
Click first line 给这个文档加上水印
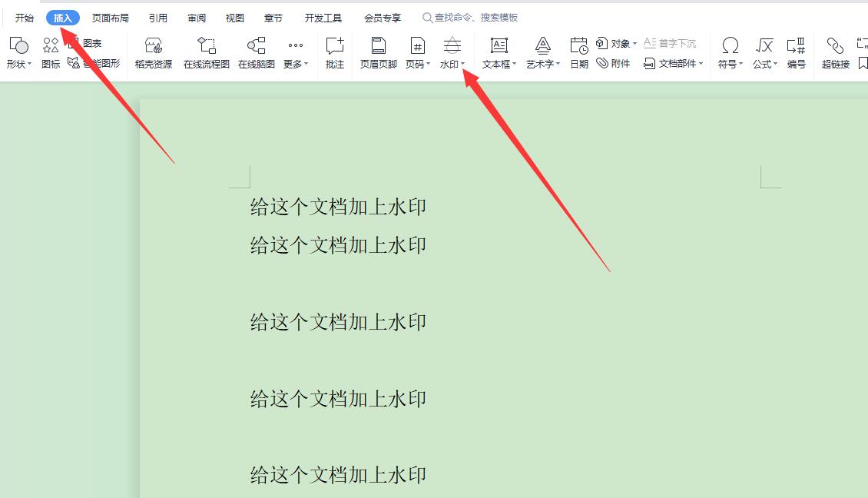click(x=338, y=207)
